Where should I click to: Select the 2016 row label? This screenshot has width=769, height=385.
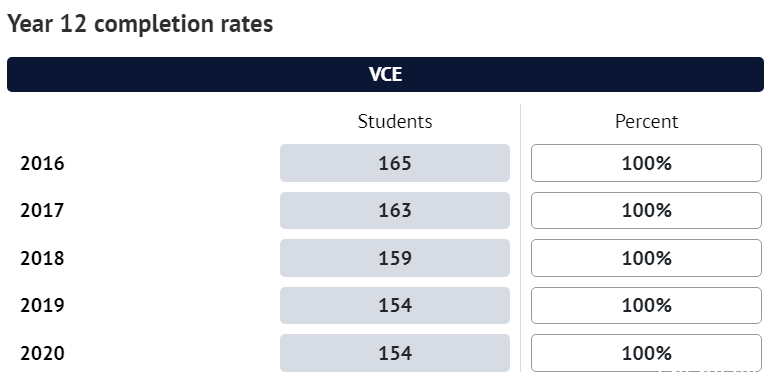pyautogui.click(x=42, y=163)
